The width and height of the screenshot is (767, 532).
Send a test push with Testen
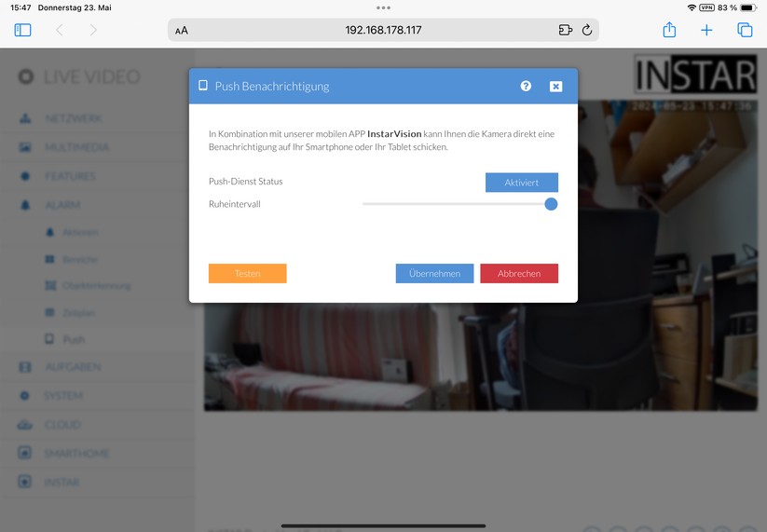click(248, 273)
